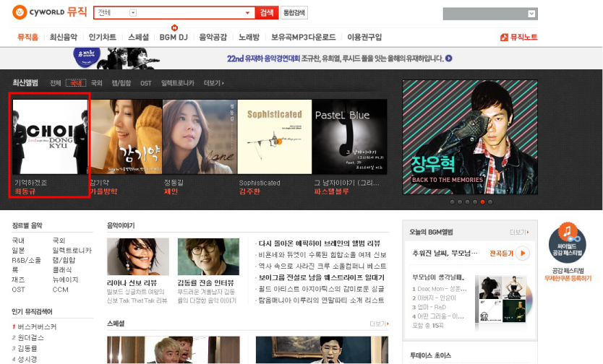Open the 리아나 신보 리뷰 photo
603x364 pixels.
pyautogui.click(x=137, y=256)
